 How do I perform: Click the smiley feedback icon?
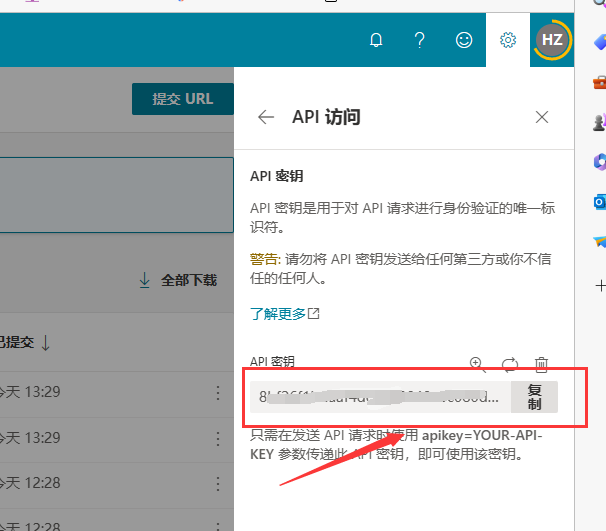pyautogui.click(x=464, y=40)
